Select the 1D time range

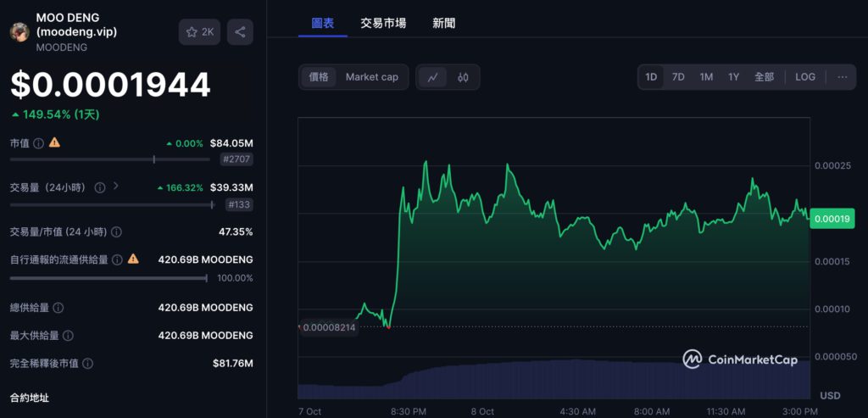(x=651, y=77)
